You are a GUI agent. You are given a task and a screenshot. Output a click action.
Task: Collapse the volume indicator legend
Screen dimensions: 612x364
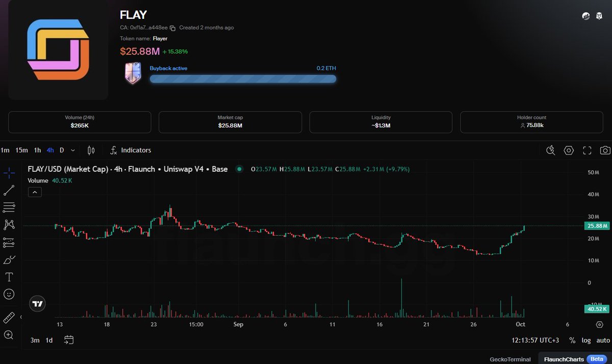tap(35, 192)
